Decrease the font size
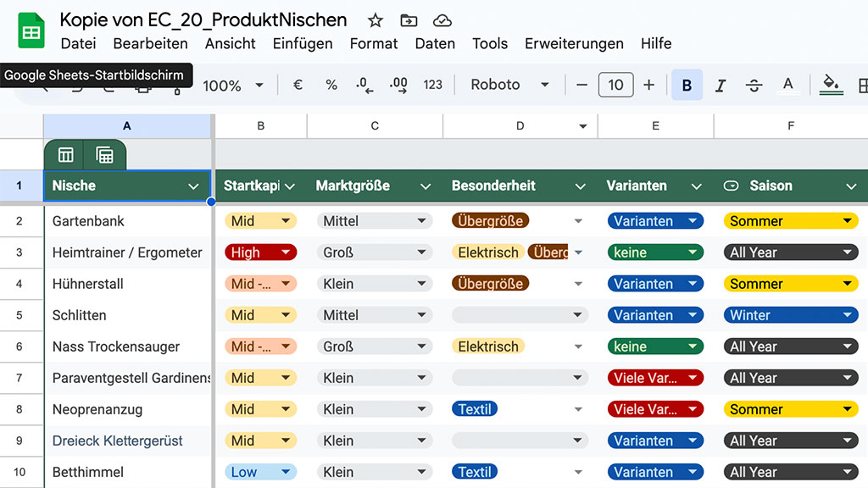 [x=581, y=85]
